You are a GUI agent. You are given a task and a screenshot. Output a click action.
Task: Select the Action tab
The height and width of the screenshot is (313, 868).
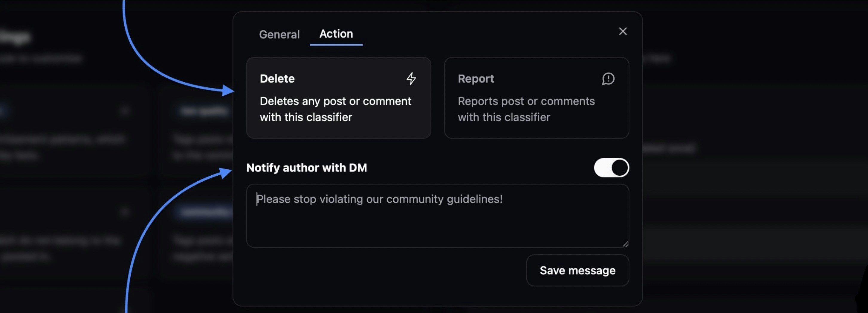coord(336,34)
